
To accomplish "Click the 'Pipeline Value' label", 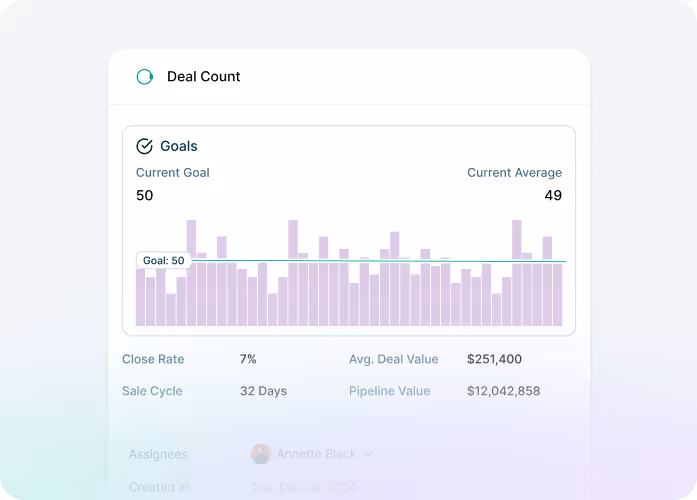I will tap(389, 391).
